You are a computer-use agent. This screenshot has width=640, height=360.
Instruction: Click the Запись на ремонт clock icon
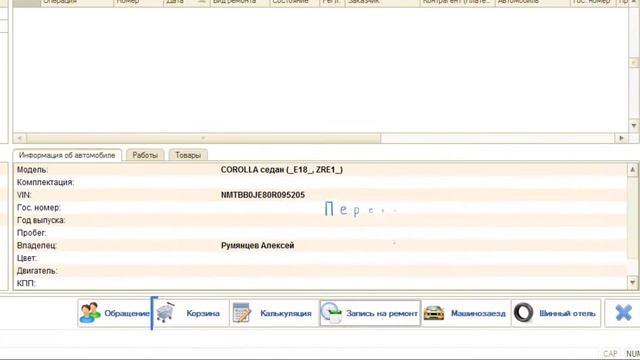[x=331, y=313]
